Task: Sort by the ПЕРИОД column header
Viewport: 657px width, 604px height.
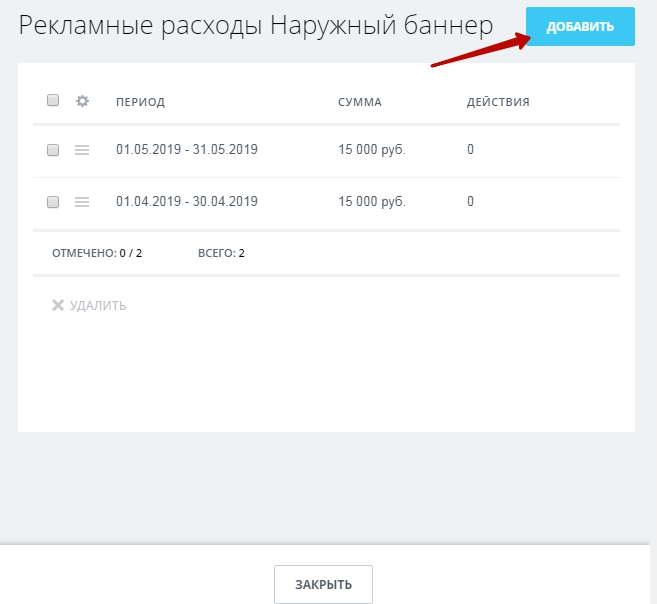Action: pos(140,102)
